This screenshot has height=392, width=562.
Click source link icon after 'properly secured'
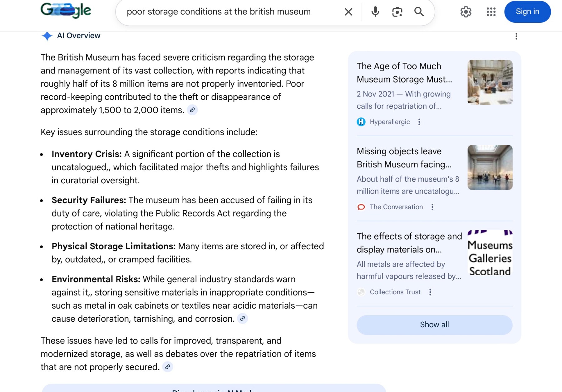coord(168,367)
